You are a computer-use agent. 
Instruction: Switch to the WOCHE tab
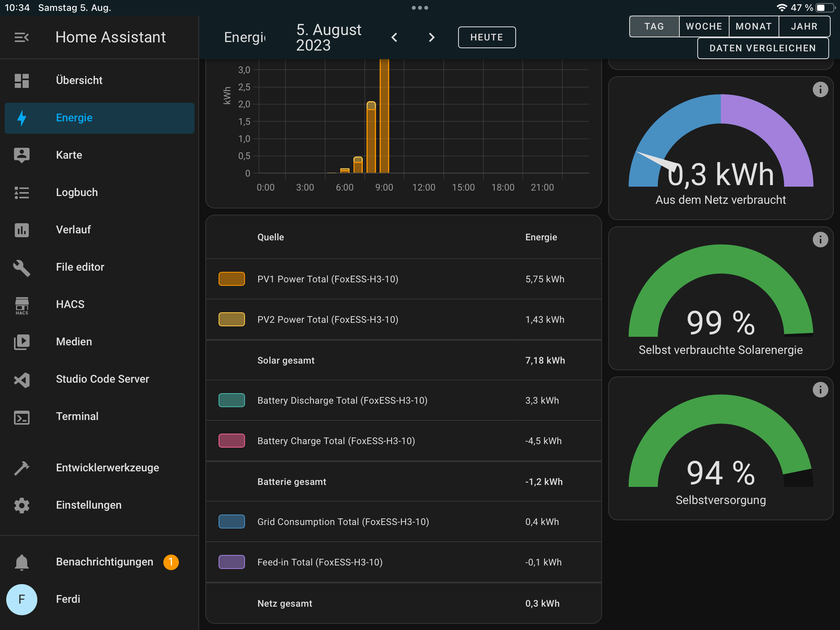[704, 26]
